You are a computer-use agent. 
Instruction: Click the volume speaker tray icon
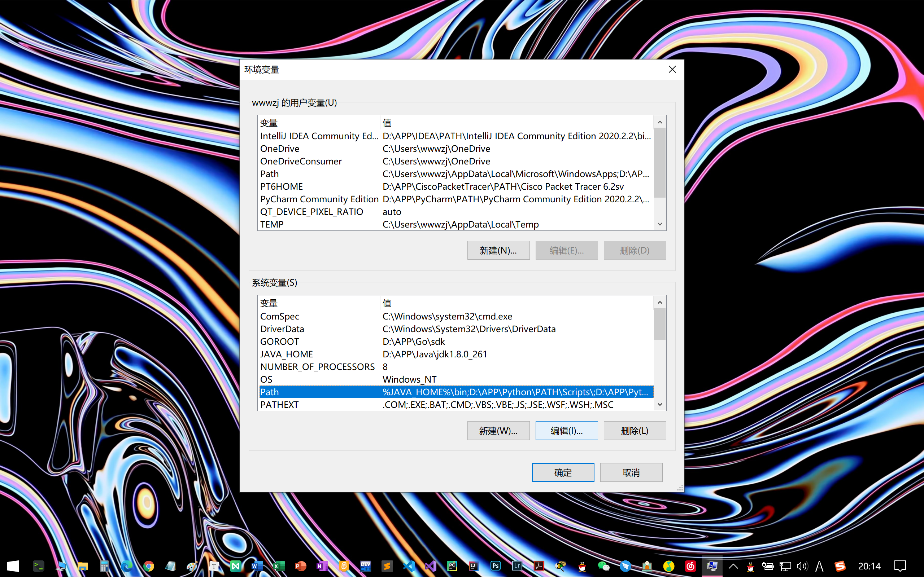click(802, 566)
